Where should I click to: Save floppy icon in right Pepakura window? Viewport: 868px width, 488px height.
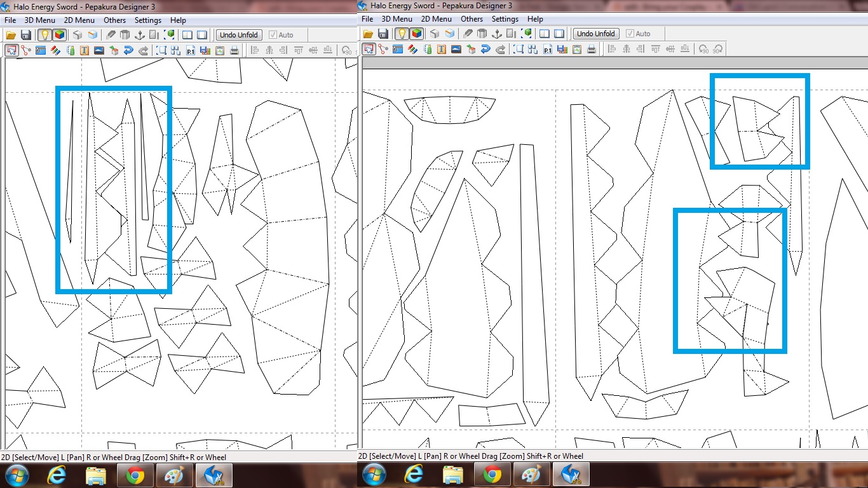[x=383, y=34]
